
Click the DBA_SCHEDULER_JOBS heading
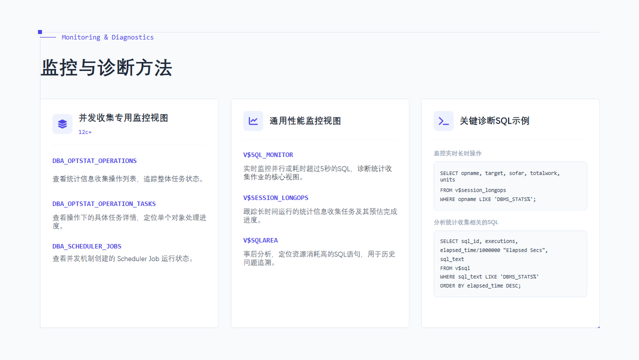point(87,246)
